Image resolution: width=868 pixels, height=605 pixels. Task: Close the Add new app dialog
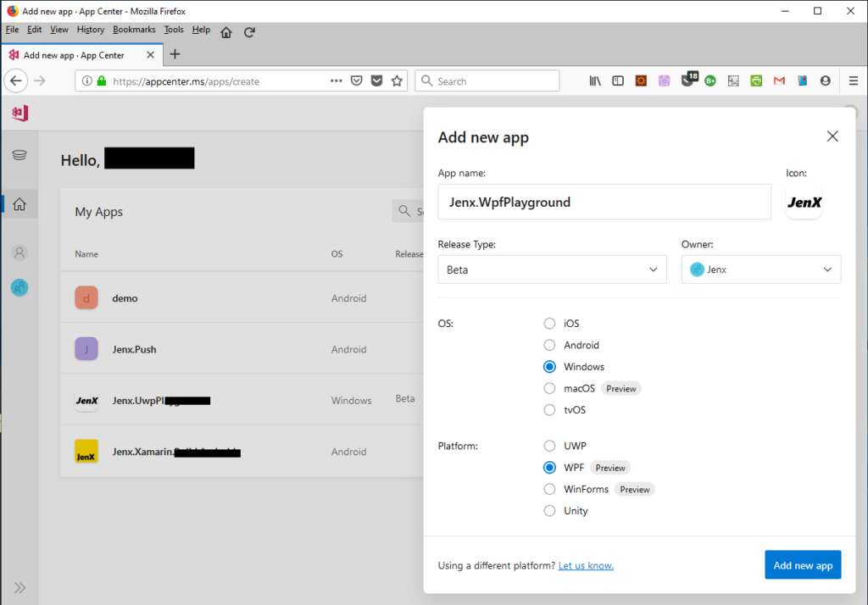pos(832,136)
